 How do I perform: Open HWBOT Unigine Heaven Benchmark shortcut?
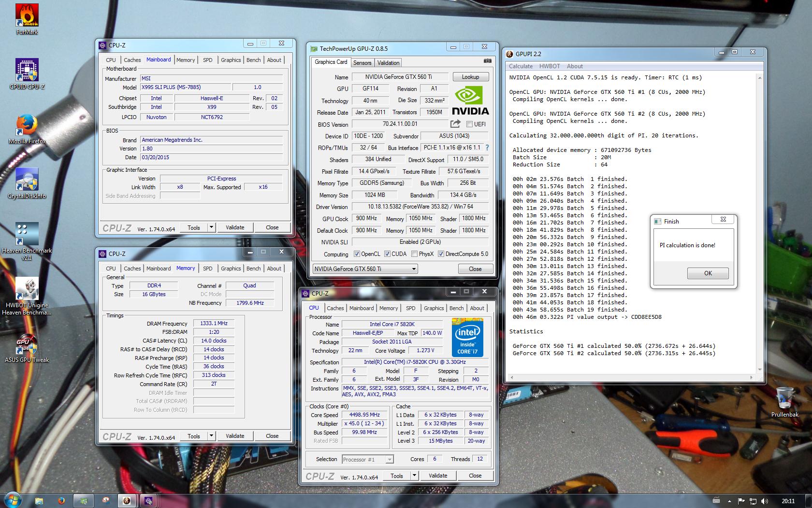click(27, 296)
